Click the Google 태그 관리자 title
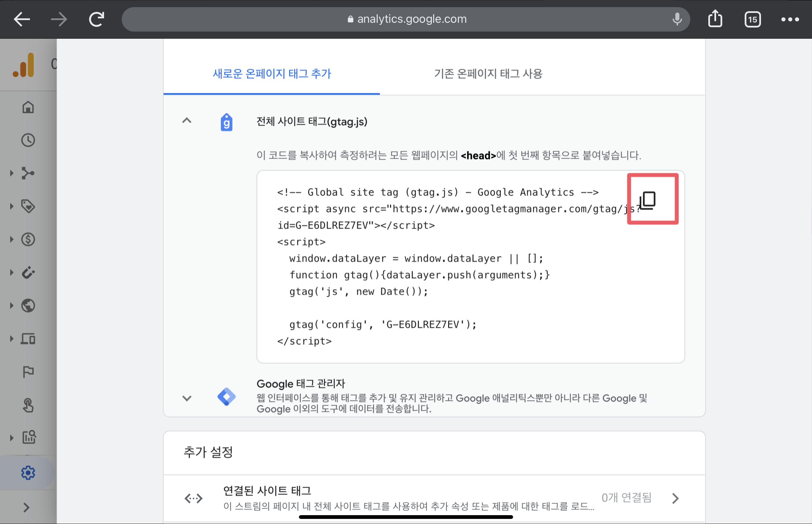 coord(301,384)
